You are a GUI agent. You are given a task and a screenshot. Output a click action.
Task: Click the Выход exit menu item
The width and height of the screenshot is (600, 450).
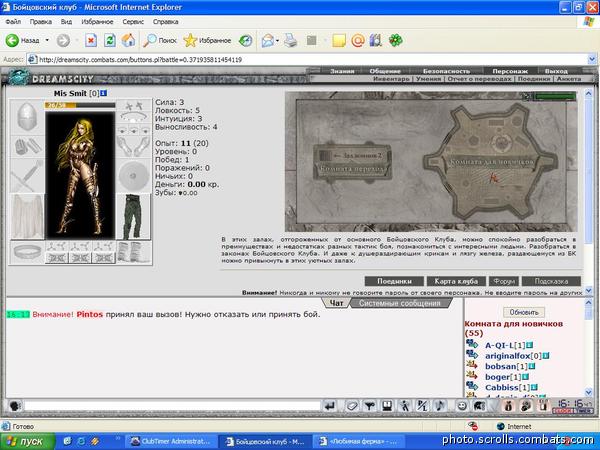pos(556,71)
